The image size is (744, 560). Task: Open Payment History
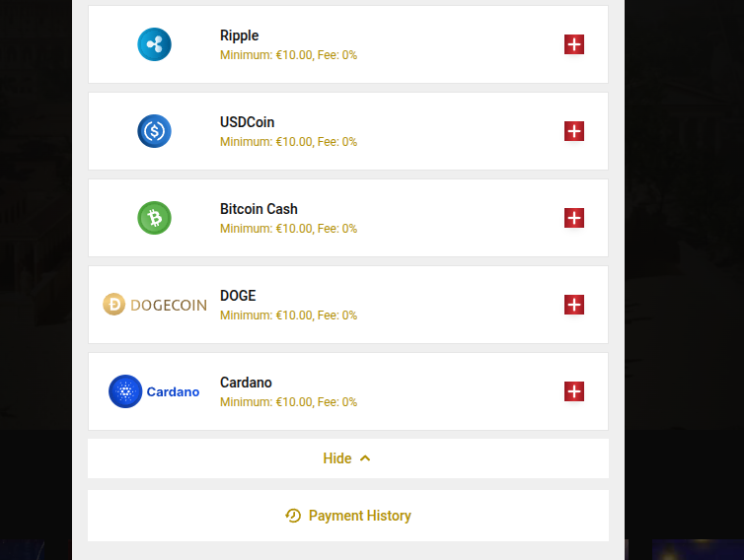[359, 516]
